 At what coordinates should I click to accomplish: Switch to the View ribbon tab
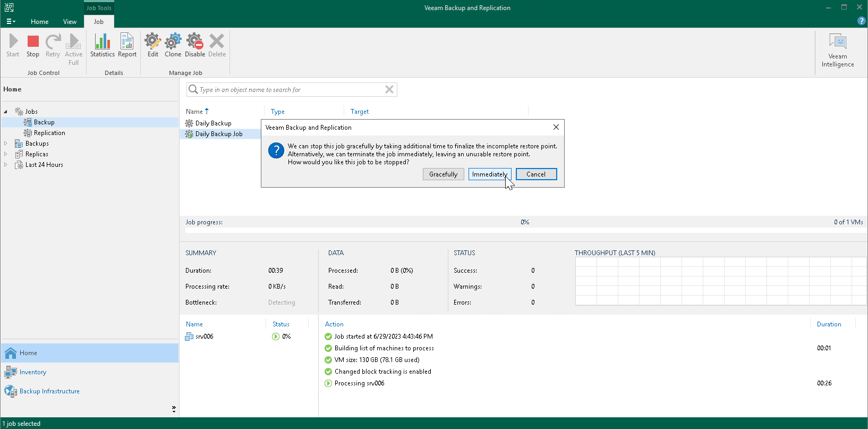[x=70, y=22]
